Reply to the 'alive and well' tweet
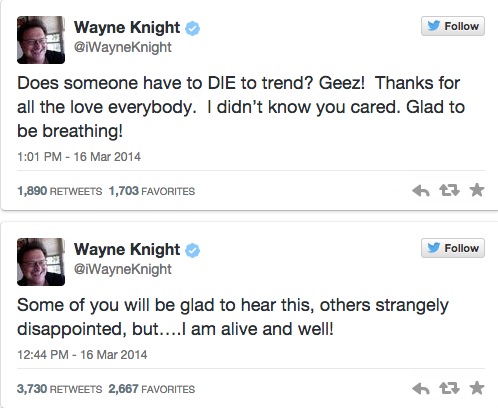 point(421,389)
